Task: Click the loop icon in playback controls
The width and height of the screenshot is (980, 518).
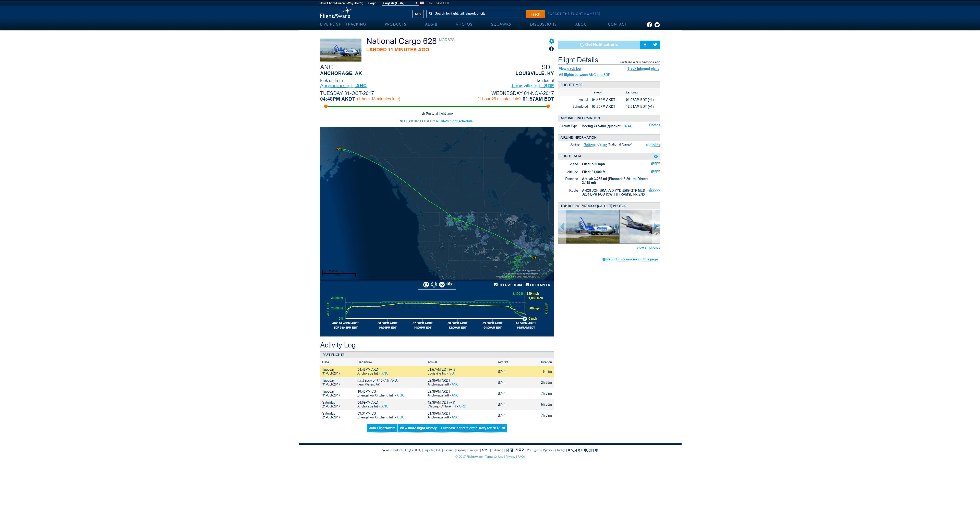Action: (x=434, y=285)
